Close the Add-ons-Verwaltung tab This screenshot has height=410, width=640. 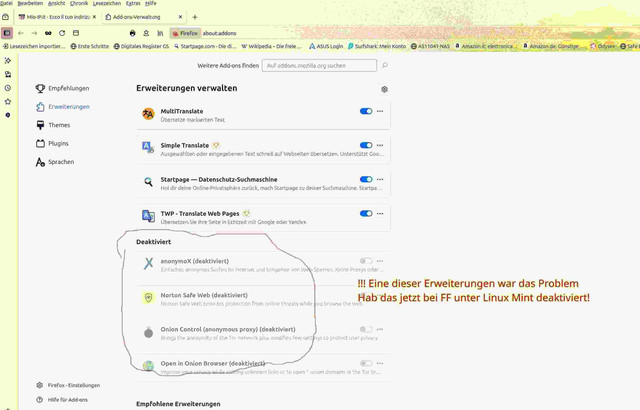180,17
